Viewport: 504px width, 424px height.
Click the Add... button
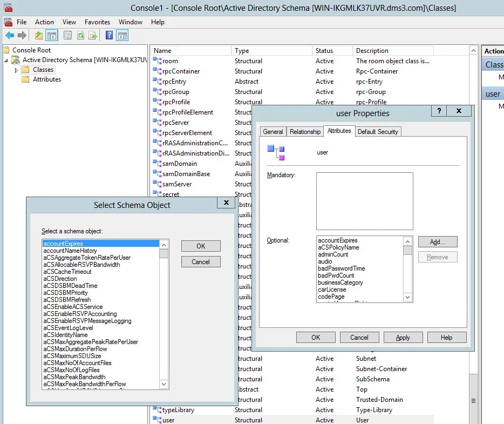(x=438, y=242)
